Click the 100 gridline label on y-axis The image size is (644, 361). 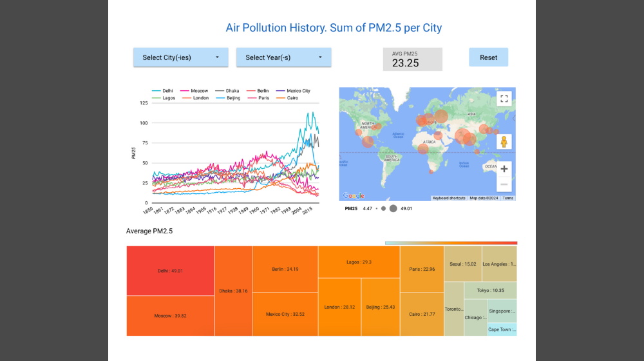coord(144,123)
